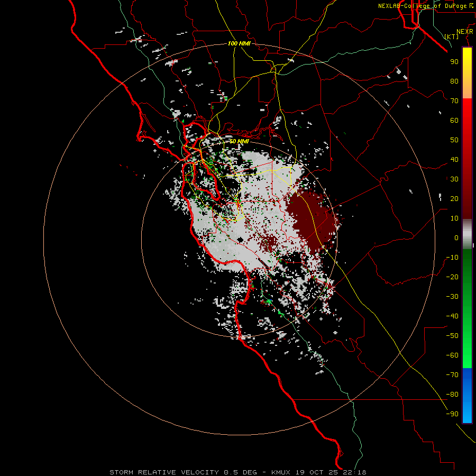The image size is (476, 476).
Task: Click the positive "80" value on the velocity scale
Action: (454, 81)
